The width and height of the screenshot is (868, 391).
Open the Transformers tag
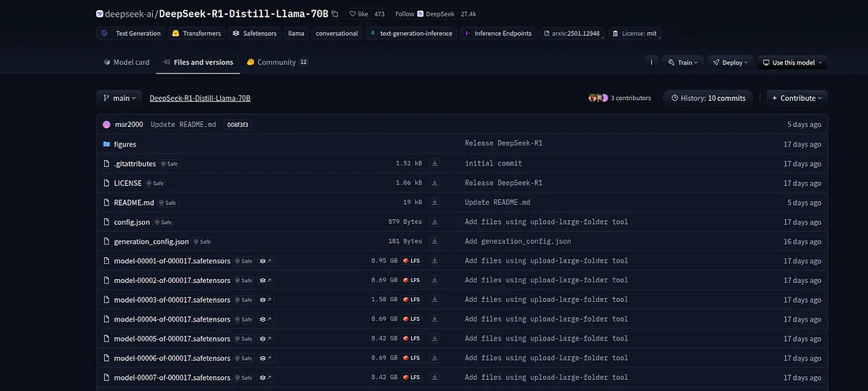point(196,33)
